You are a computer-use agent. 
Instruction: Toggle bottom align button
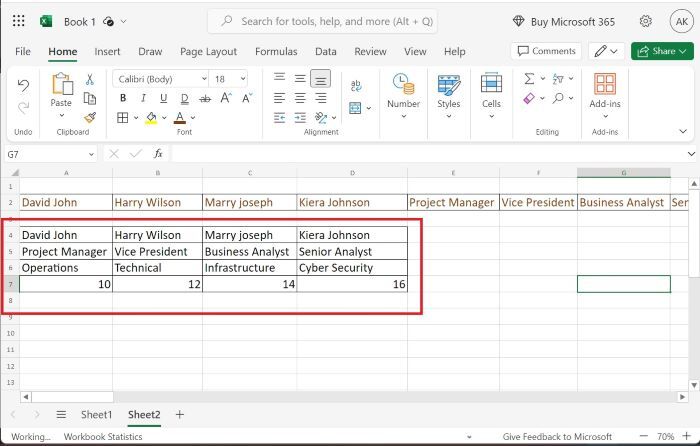click(321, 79)
